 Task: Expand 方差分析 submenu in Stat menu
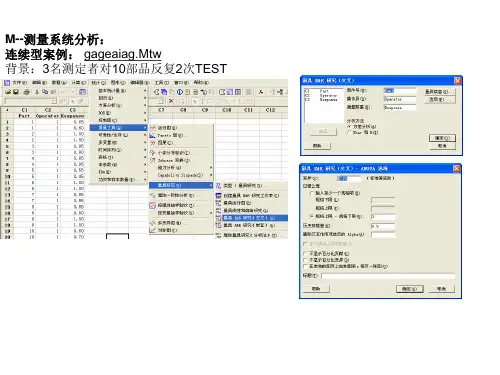119,105
